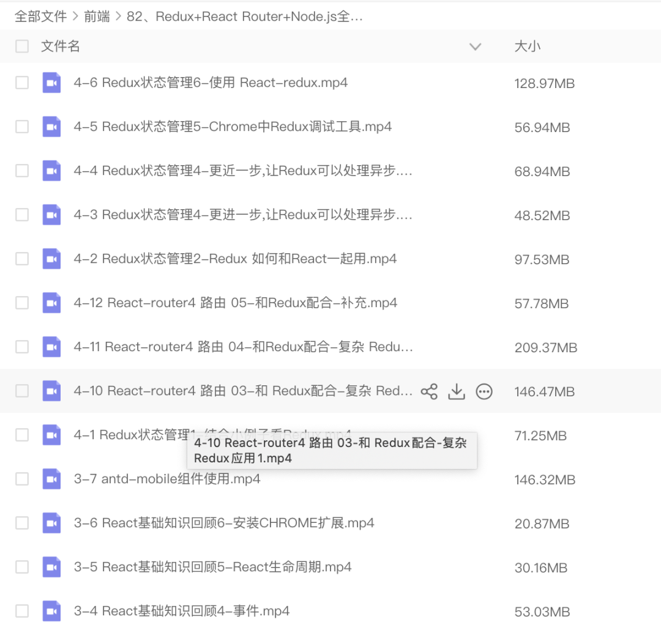
Task: Check the box for 4-12 React-router4 file
Action: pyautogui.click(x=22, y=303)
